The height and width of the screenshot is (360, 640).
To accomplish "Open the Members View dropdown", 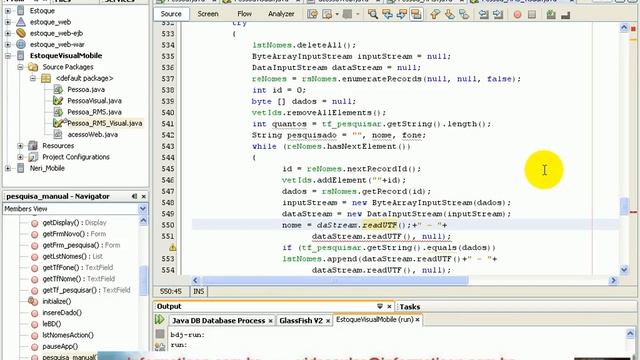I will pos(142,209).
